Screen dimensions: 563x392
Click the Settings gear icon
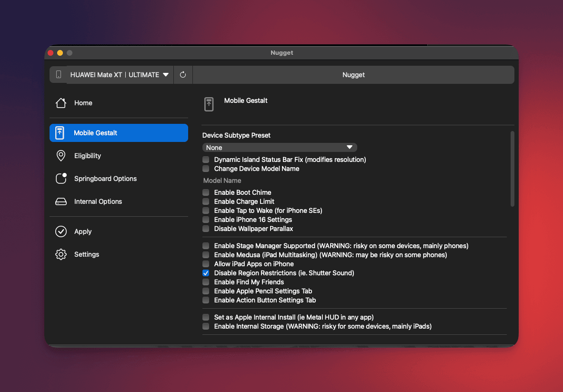click(x=61, y=254)
